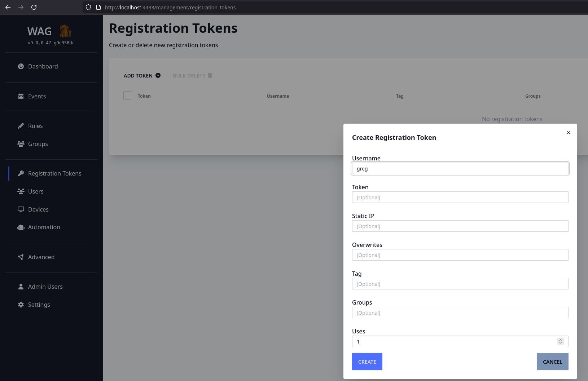Click the Rules feather icon

21,125
